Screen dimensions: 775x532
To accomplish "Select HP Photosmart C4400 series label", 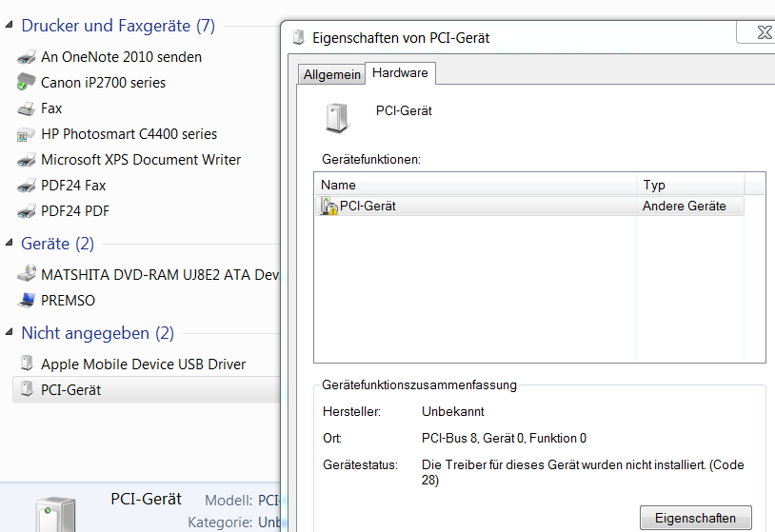I will 129,134.
